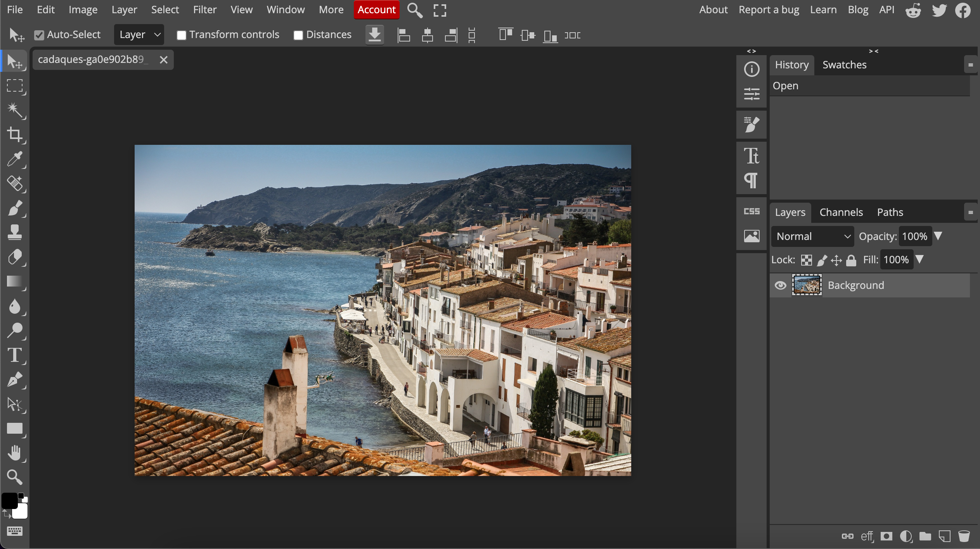Click the search magnifier in the menu bar
The image size is (980, 549).
(415, 10)
